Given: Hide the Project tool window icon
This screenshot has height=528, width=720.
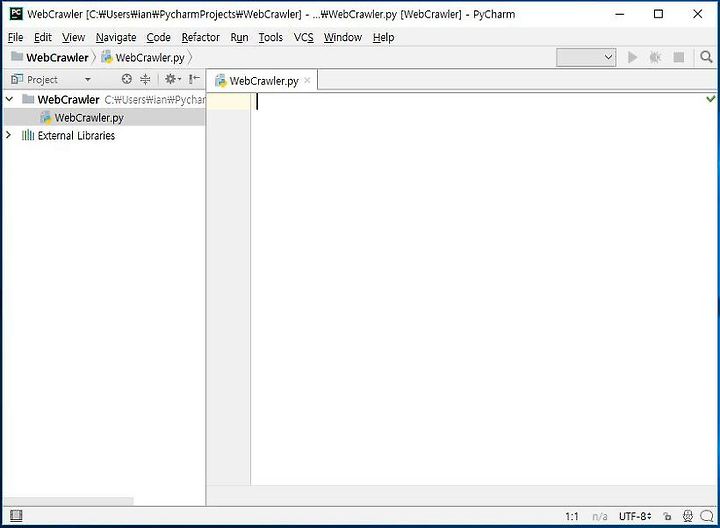Looking at the screenshot, I should click(194, 79).
